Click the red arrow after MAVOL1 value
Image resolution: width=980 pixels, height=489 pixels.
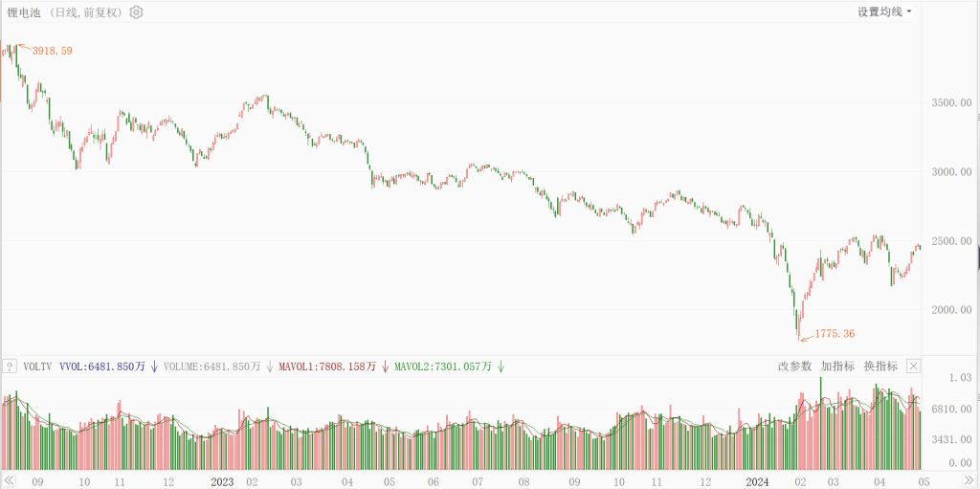point(386,366)
